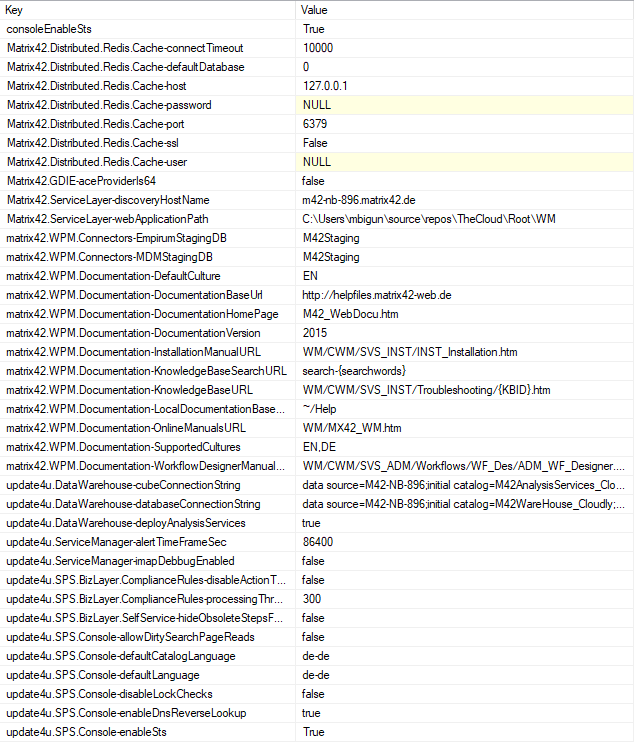Click the M42AnalysisServices connection string value

point(465,485)
